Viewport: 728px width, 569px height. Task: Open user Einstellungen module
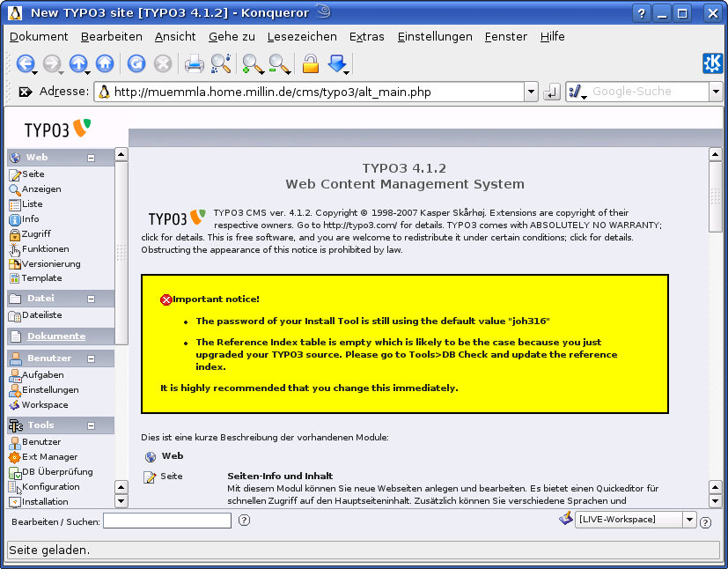click(44, 390)
